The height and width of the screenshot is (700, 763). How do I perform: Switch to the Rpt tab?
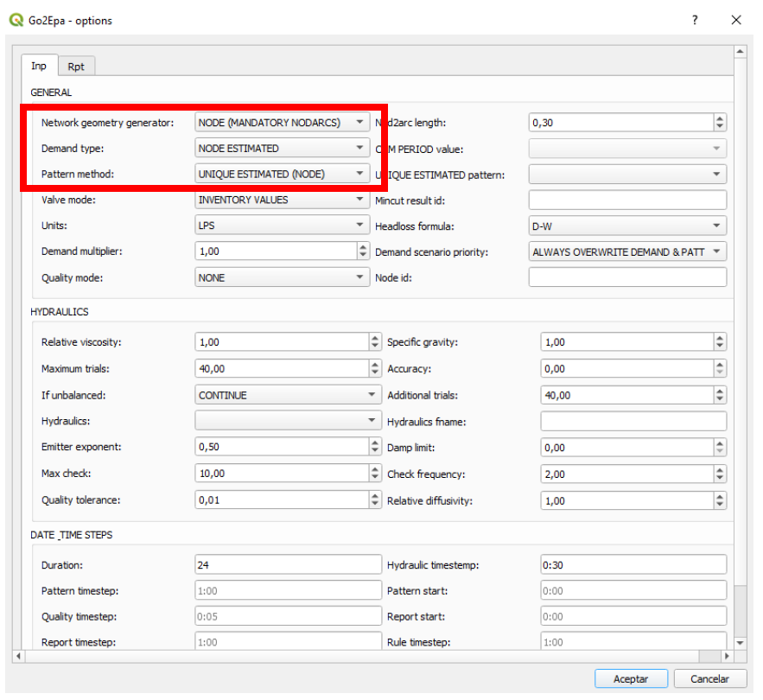(x=76, y=67)
